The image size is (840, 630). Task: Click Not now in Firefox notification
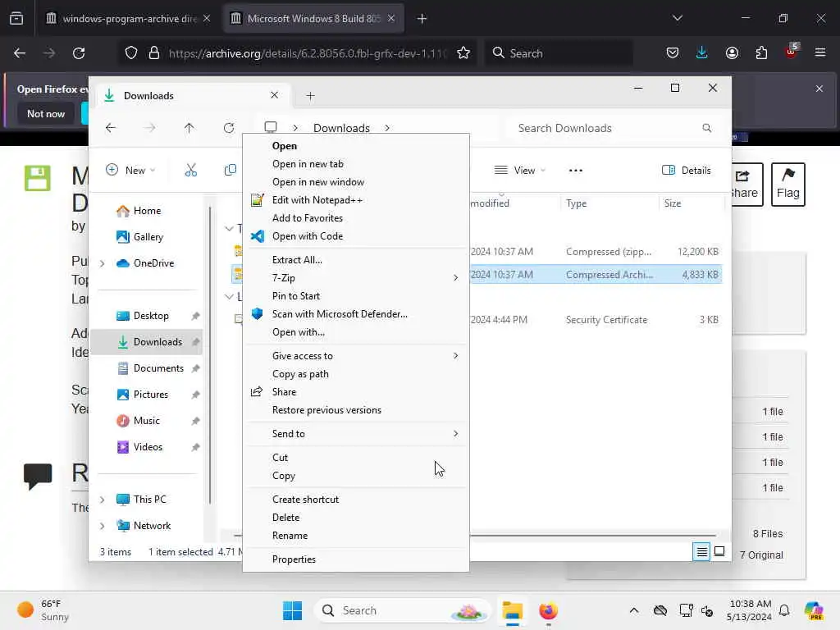coord(46,113)
